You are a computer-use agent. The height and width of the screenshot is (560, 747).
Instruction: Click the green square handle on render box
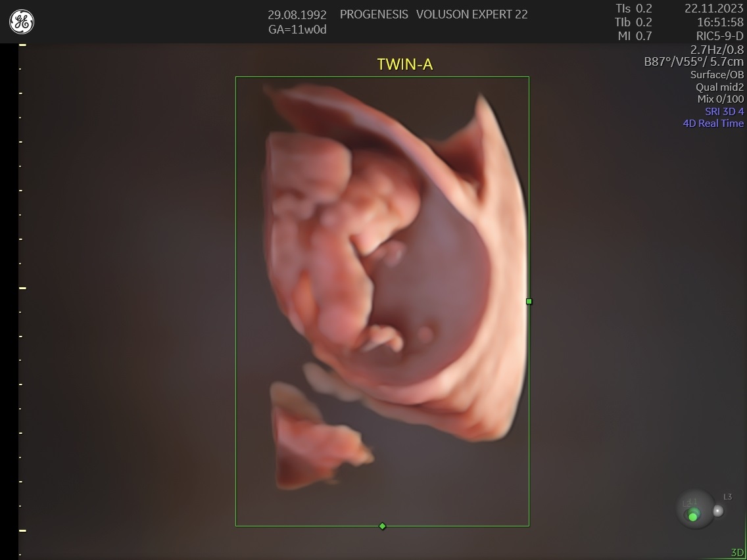[529, 301]
